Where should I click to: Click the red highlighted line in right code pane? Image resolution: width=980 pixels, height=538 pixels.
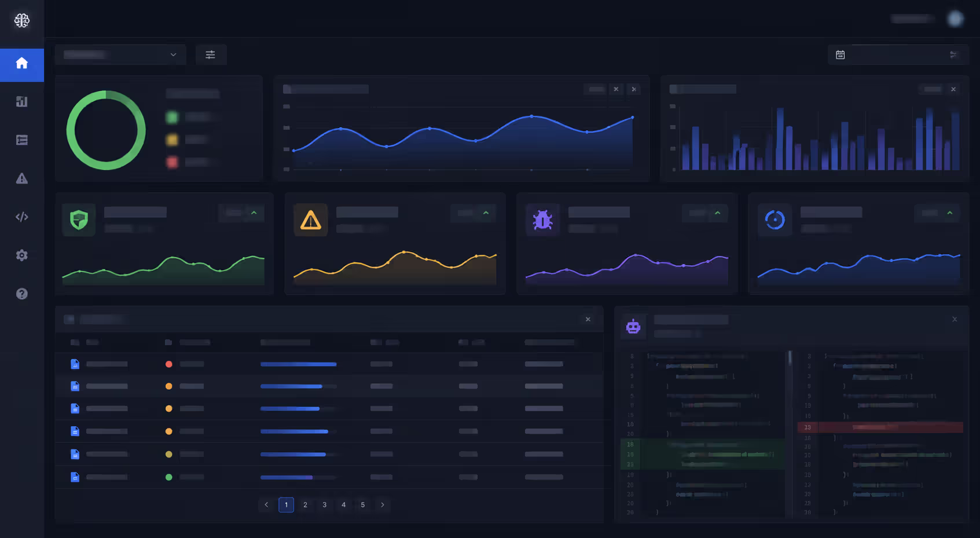pyautogui.click(x=880, y=427)
